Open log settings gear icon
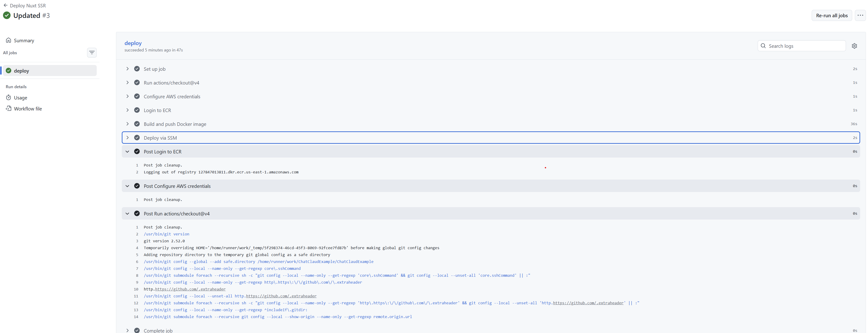Viewport: 868px width, 333px height. [x=854, y=46]
